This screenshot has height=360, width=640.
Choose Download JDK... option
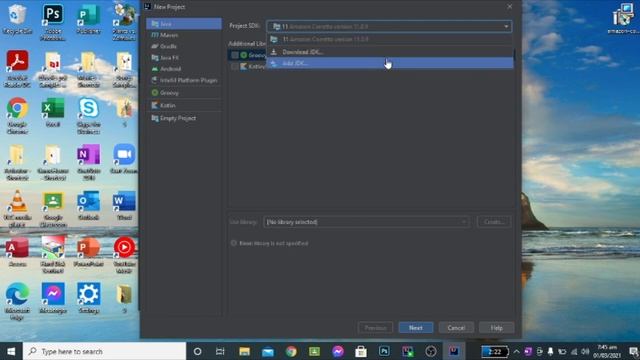(x=390, y=52)
